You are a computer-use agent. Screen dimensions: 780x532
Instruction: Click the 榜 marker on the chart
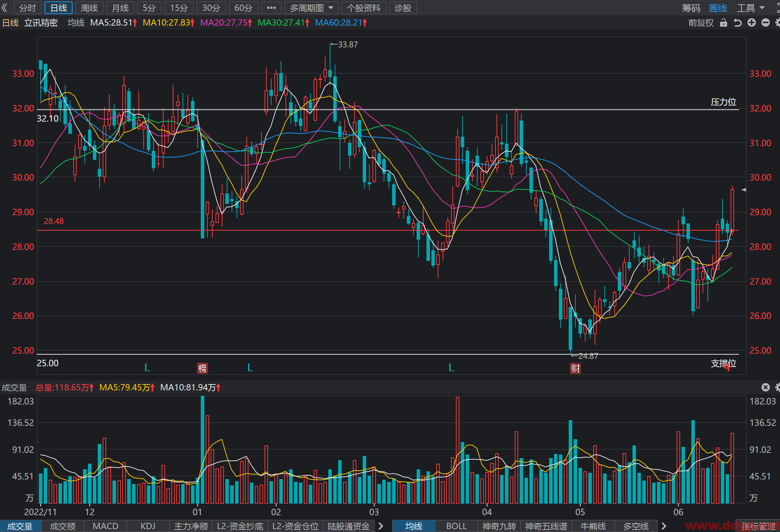203,368
